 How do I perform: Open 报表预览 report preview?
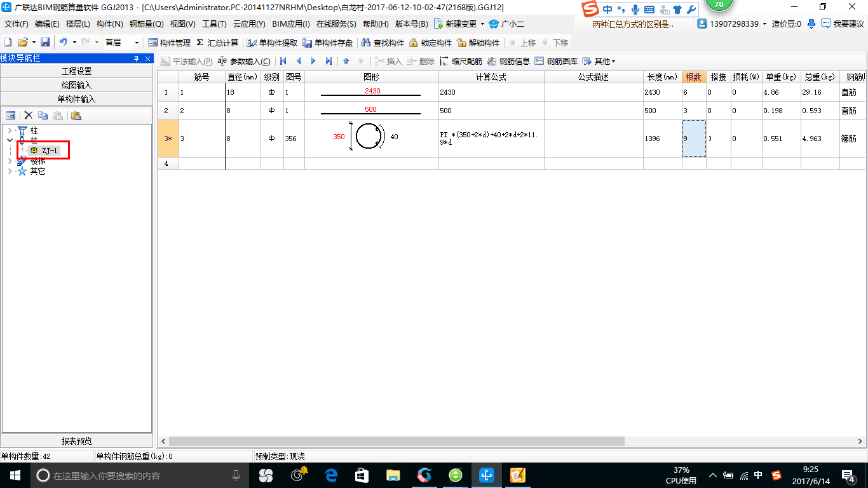[x=76, y=441]
